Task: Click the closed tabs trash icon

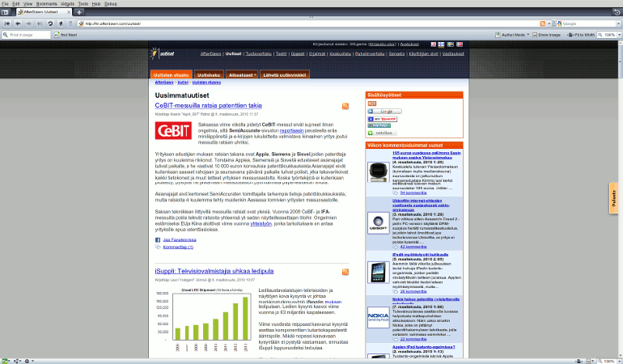Action: click(x=617, y=12)
